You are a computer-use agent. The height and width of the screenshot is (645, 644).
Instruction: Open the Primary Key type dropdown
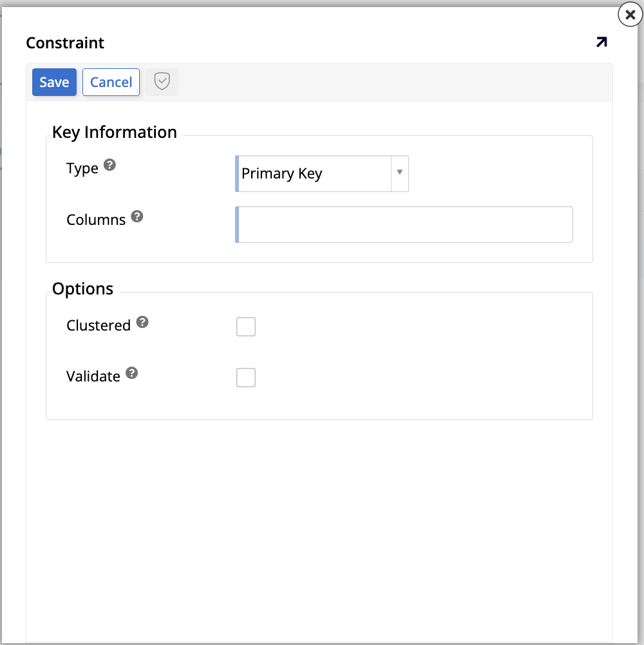(314, 174)
